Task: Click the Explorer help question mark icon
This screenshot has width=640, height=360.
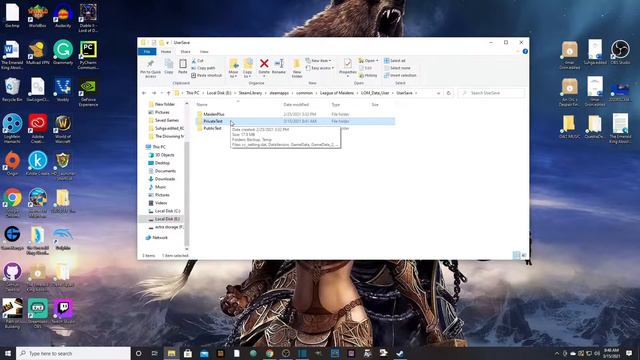Action: pyautogui.click(x=525, y=51)
